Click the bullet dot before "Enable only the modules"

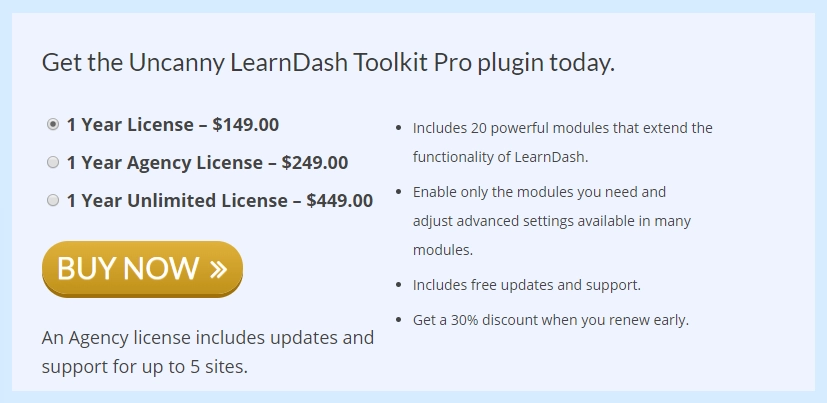[x=399, y=192]
